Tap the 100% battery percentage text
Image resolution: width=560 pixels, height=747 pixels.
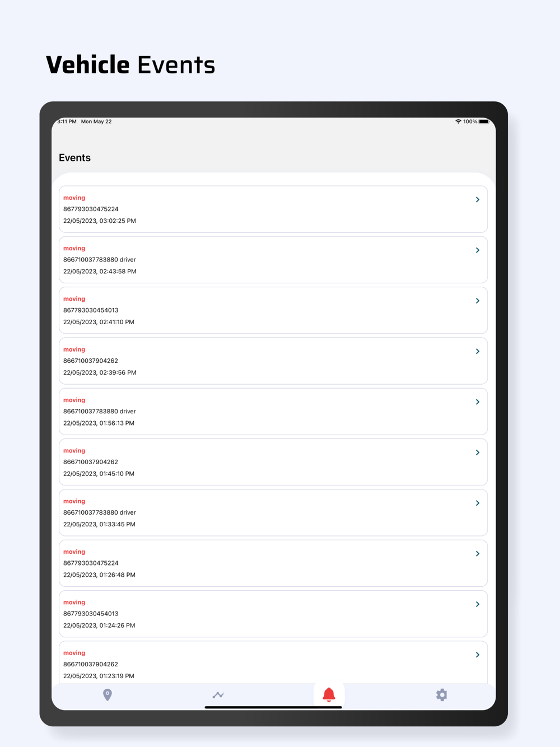pos(470,122)
